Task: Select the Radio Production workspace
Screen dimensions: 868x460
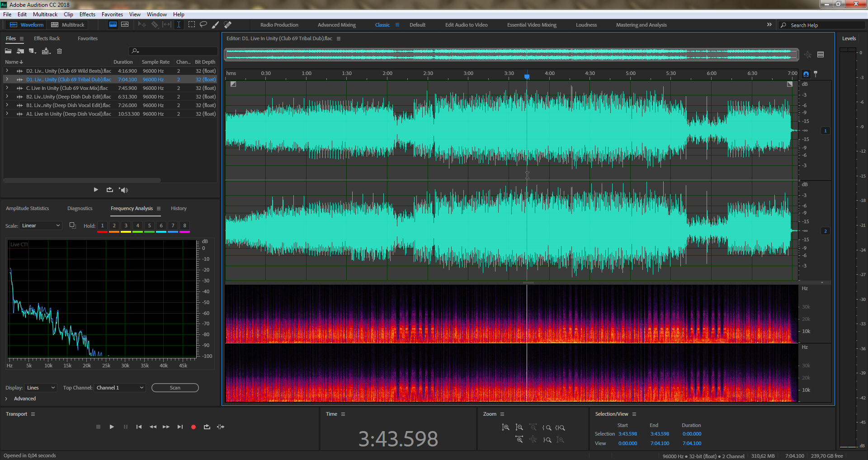Action: [x=279, y=25]
